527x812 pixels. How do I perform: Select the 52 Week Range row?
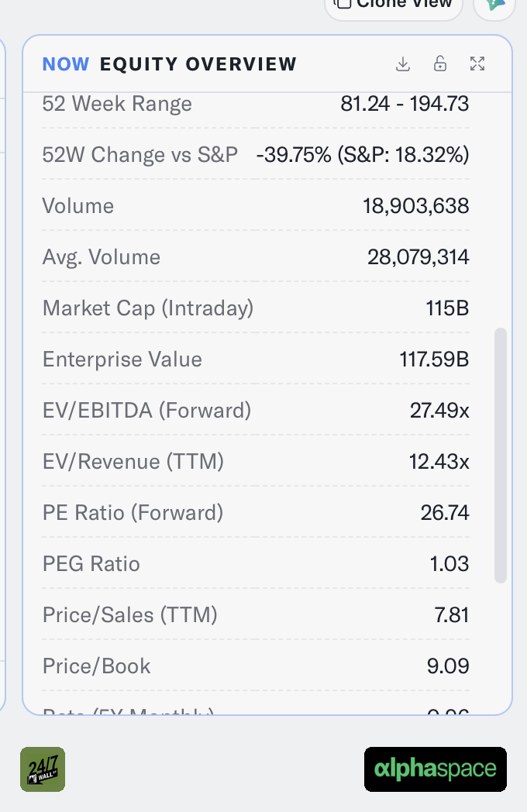tap(256, 104)
